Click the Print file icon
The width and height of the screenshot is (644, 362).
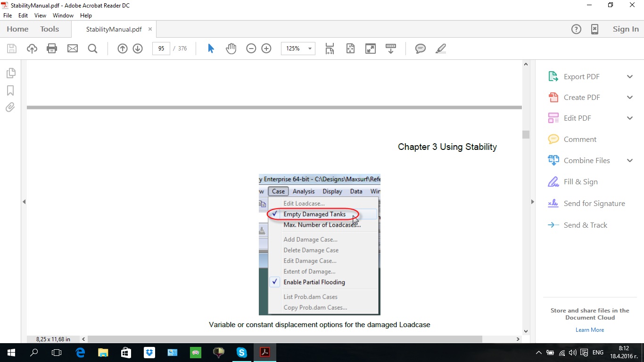click(x=52, y=49)
